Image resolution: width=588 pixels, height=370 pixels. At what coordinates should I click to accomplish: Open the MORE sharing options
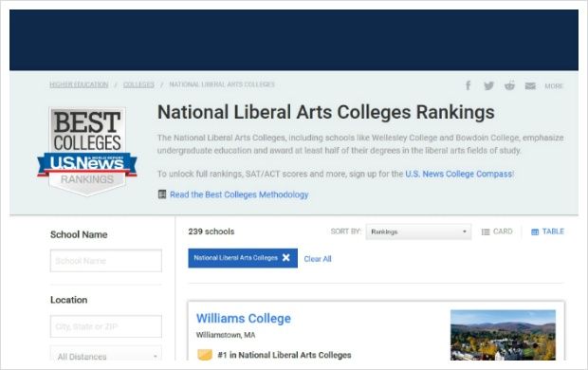click(x=554, y=86)
